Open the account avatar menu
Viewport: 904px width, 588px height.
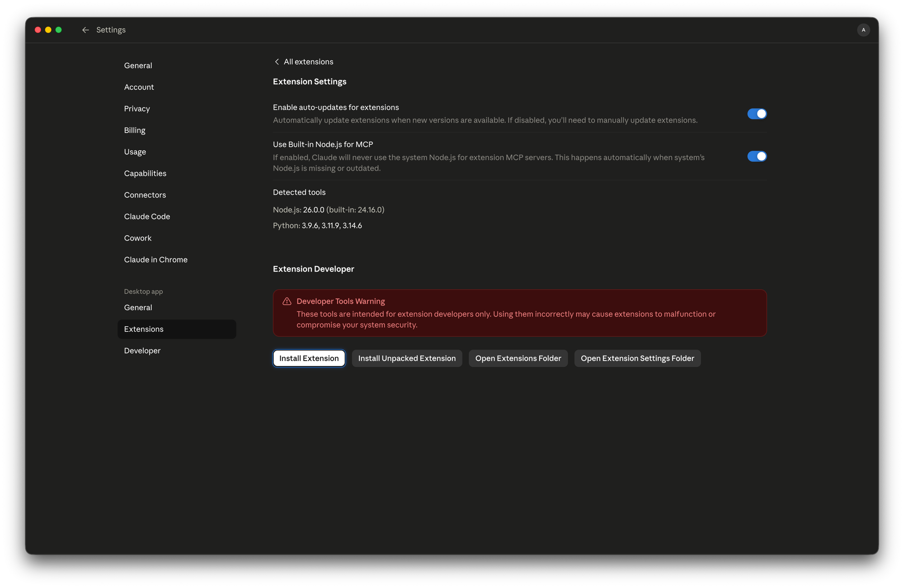pos(863,30)
